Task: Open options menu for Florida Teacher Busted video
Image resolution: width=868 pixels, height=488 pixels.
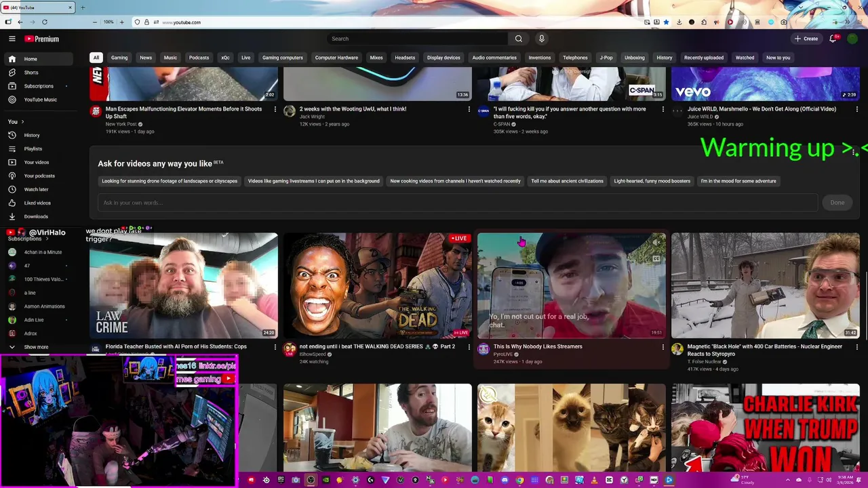Action: (275, 347)
